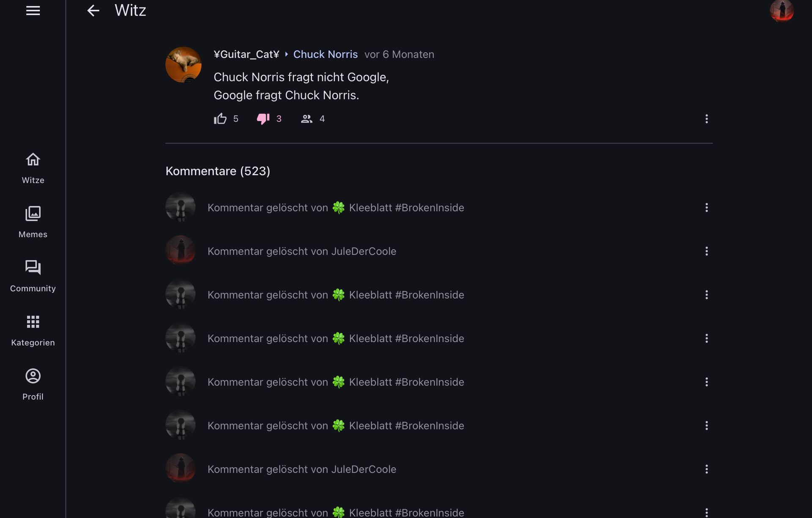Open the Profil page
Viewport: 812px width, 518px height.
tap(33, 384)
